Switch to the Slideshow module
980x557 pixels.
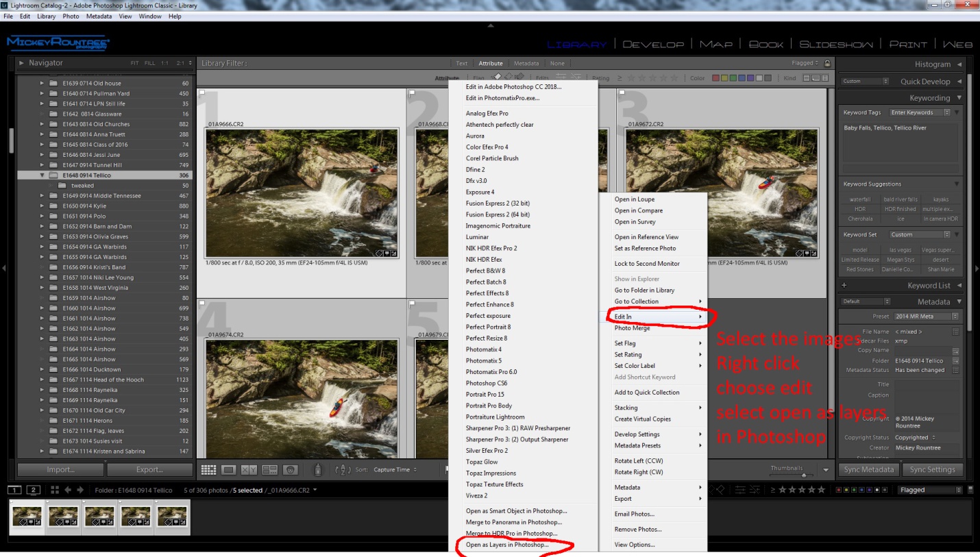tap(835, 45)
